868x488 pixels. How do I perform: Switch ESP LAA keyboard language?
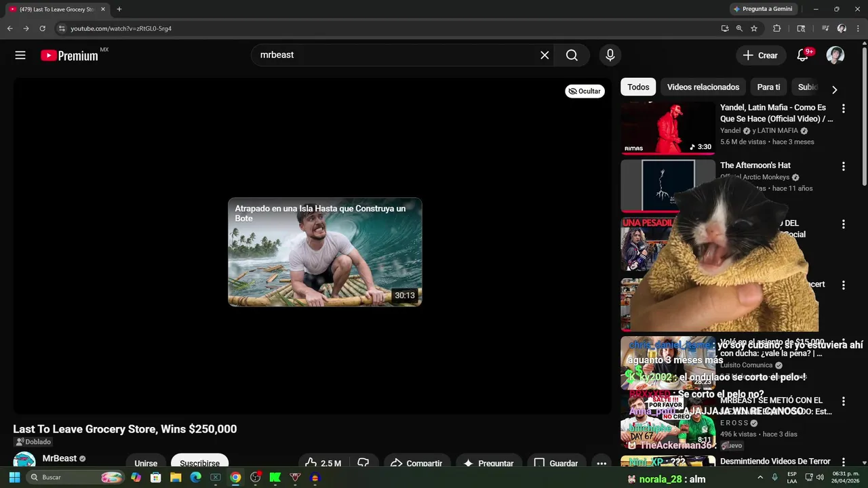(792, 477)
